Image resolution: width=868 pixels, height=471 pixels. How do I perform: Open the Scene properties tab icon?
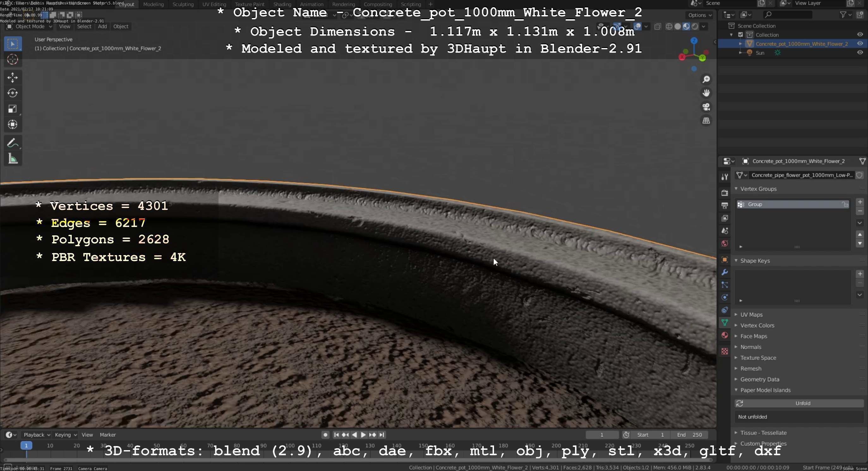[725, 231]
